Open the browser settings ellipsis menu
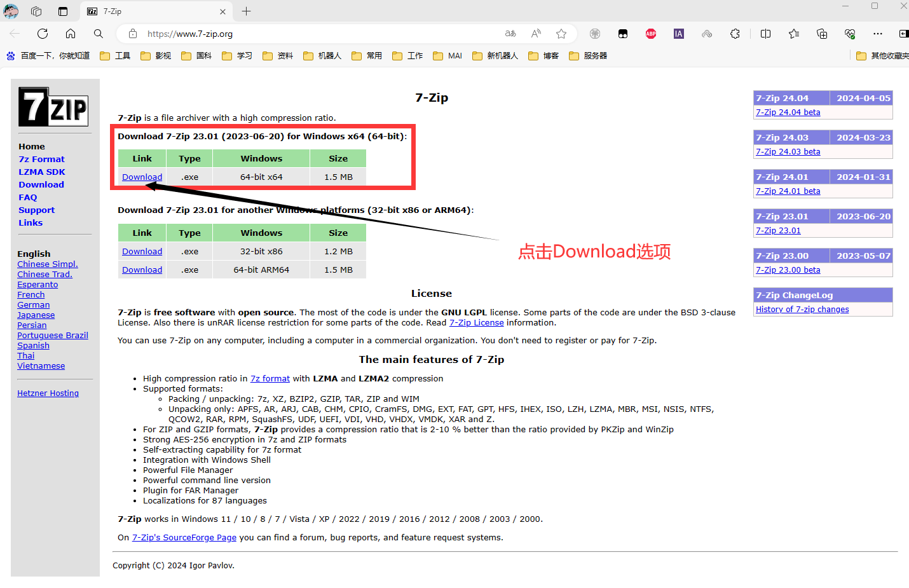Screen dimensions: 909x588 pyautogui.click(x=878, y=34)
